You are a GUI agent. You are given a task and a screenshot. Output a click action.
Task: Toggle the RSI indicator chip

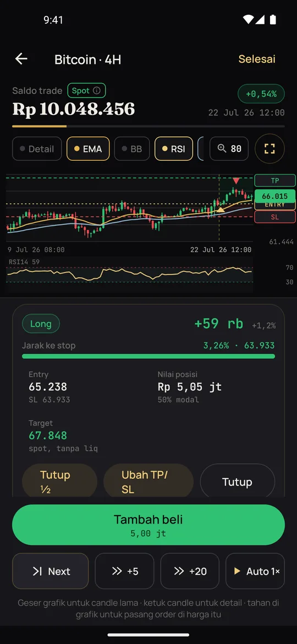click(x=173, y=149)
